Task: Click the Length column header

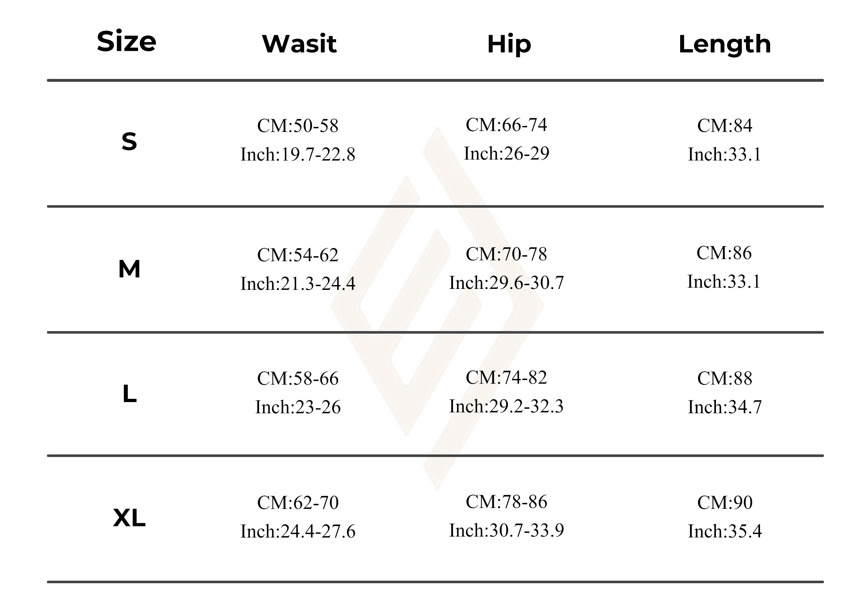Action: (x=724, y=45)
